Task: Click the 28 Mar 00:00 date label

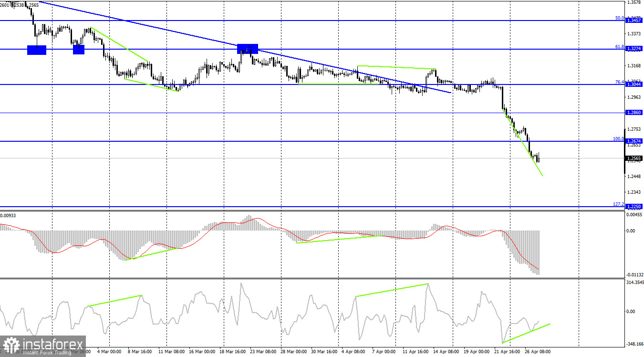Action: click(x=294, y=351)
